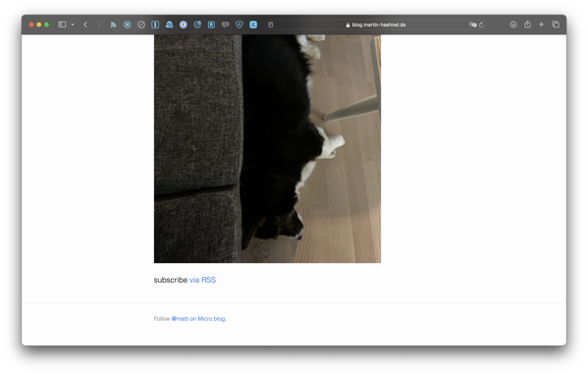Toggle the Safari sidebar button
588x374 pixels.
click(62, 25)
